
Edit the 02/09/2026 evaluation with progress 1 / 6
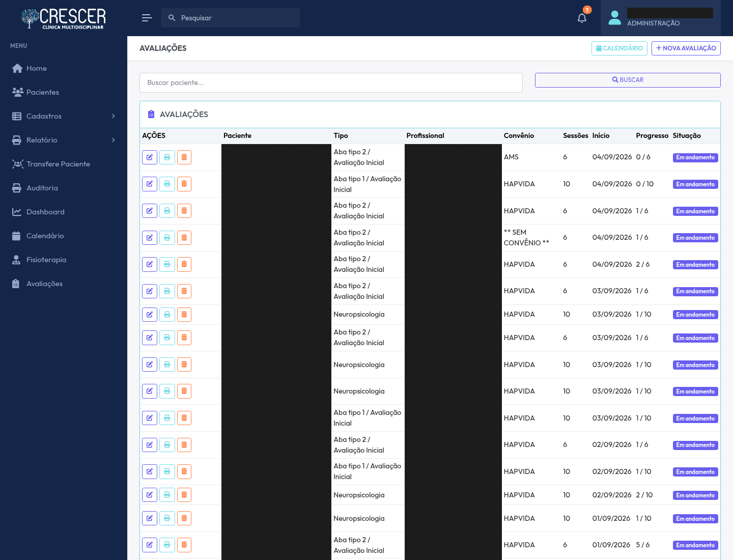point(150,445)
